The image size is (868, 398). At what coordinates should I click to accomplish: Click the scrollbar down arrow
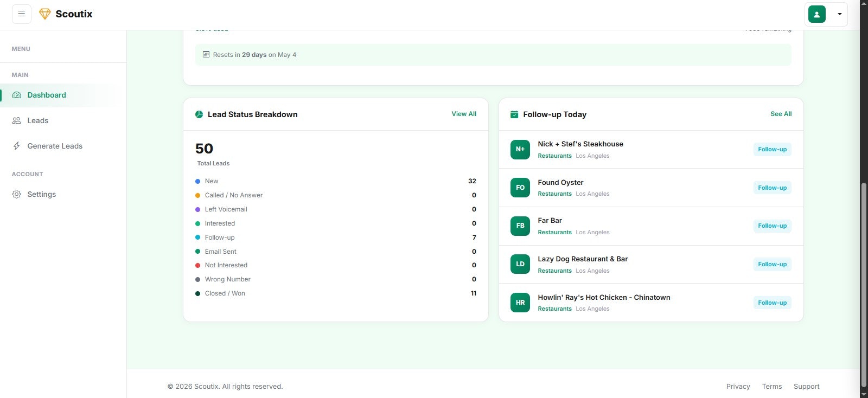(x=864, y=394)
